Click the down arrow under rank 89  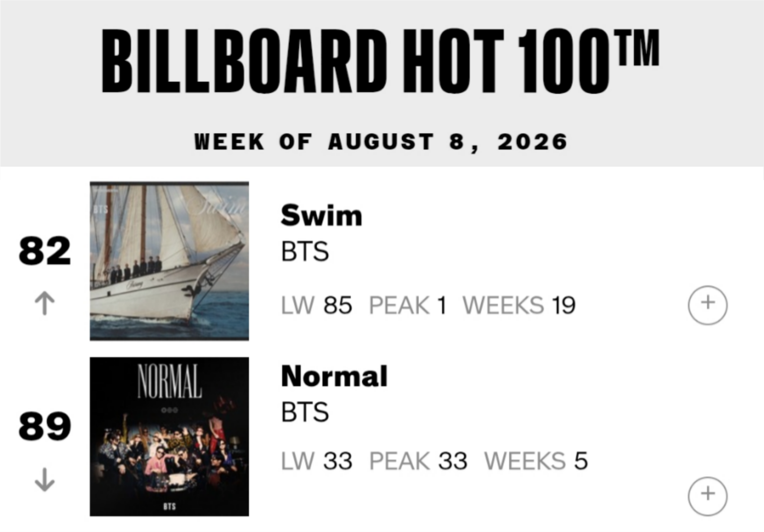tap(45, 480)
